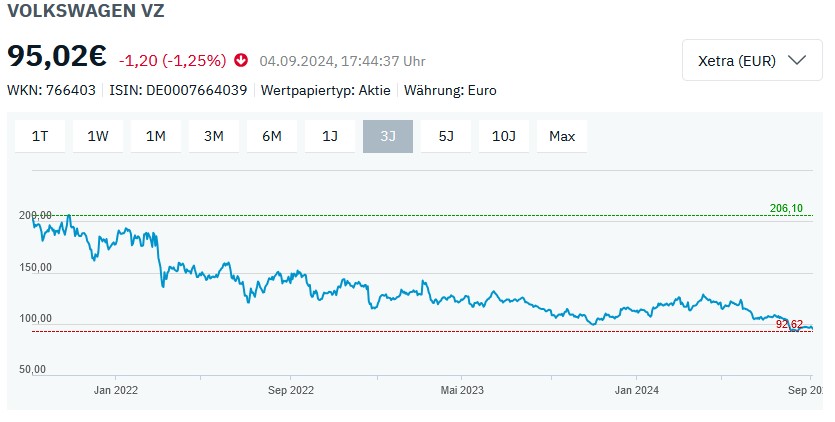Click the chevron on the exchange selector
This screenshot has height=422, width=835.
(797, 60)
